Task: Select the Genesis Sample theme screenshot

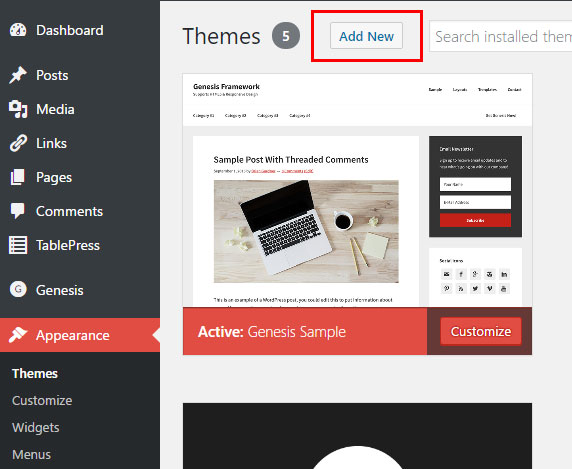Action: pos(357,190)
